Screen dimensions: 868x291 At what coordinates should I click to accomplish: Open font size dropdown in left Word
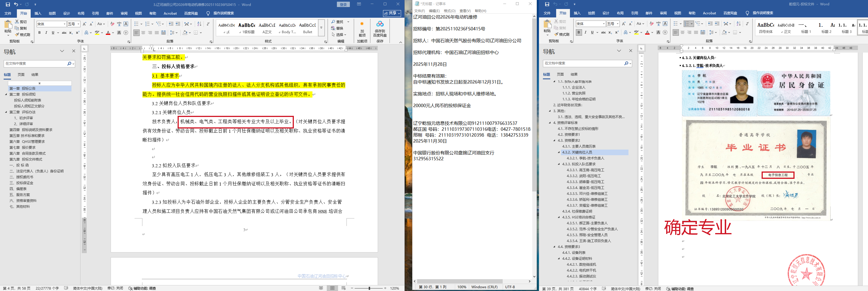pos(78,24)
